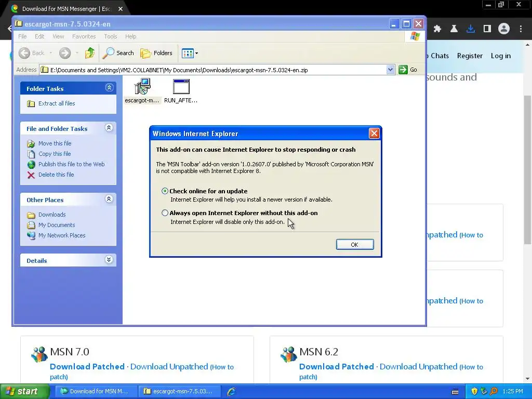Toggle Chrome side panel icon
The height and width of the screenshot is (399, 532).
[487, 29]
